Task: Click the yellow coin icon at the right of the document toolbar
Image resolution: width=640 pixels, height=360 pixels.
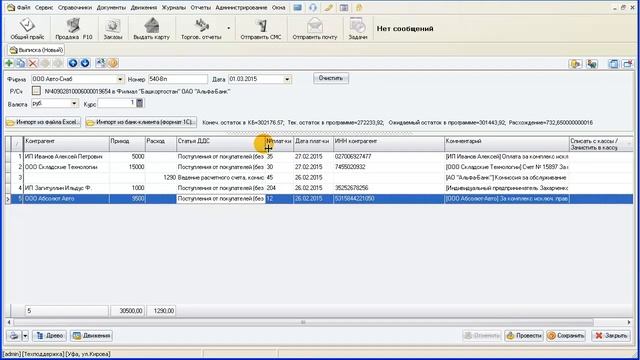Action: 576,64
